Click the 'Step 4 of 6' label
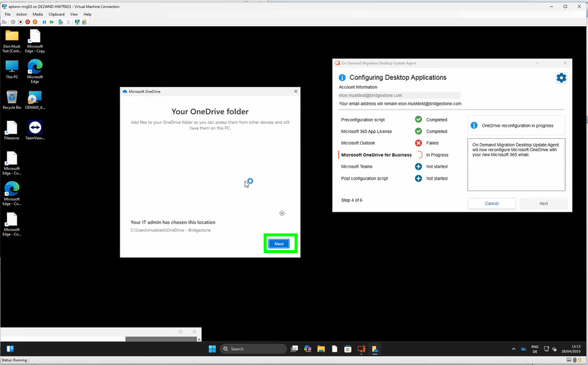This screenshot has width=588, height=365. (x=352, y=200)
